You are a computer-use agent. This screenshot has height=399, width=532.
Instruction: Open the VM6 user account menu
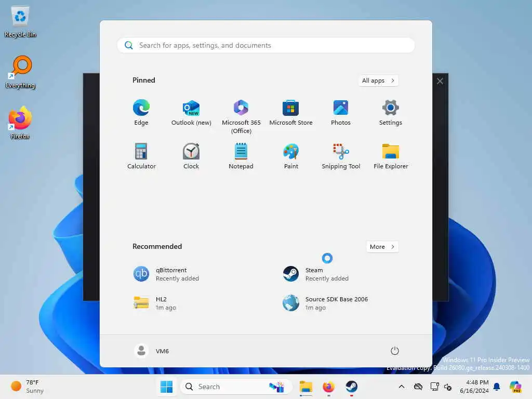152,351
